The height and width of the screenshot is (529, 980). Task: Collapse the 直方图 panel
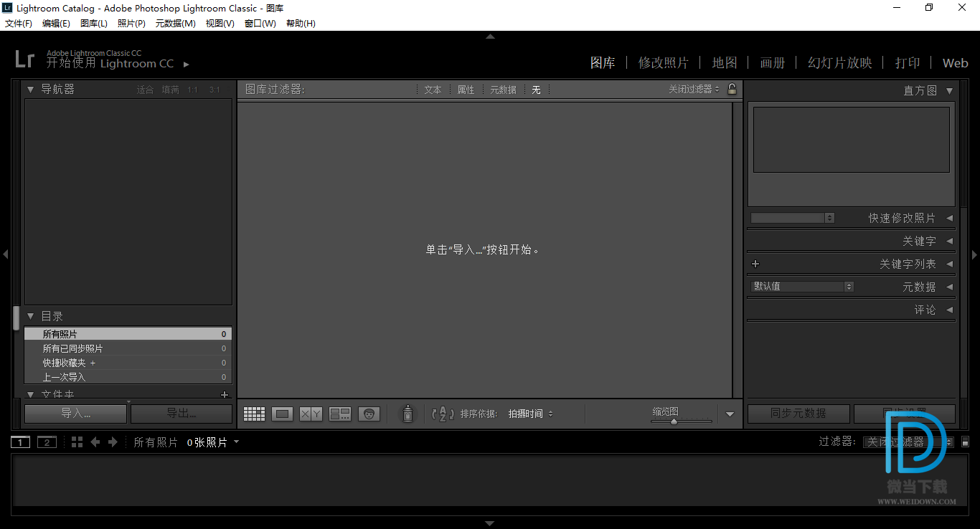point(949,91)
